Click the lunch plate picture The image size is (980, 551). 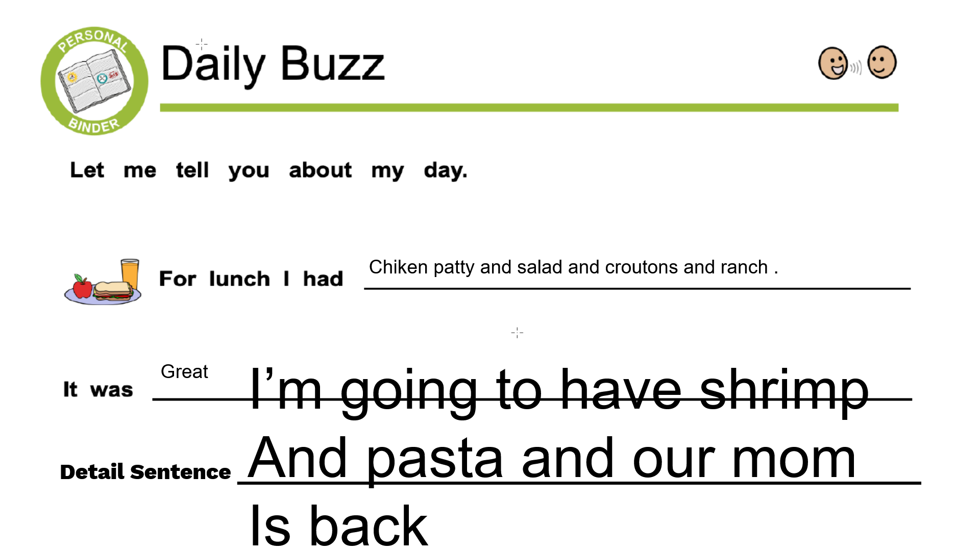tap(103, 282)
